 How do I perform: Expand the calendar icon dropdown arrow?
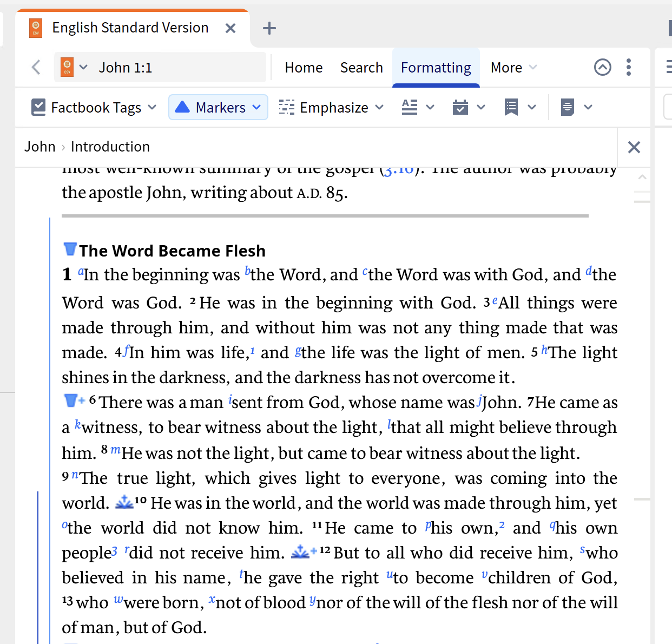[481, 107]
